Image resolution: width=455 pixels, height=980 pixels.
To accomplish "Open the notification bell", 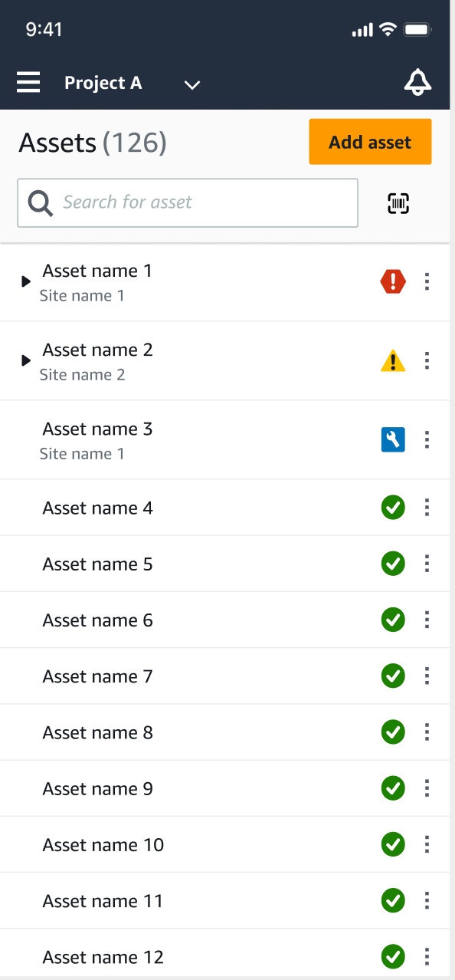I will (x=417, y=83).
